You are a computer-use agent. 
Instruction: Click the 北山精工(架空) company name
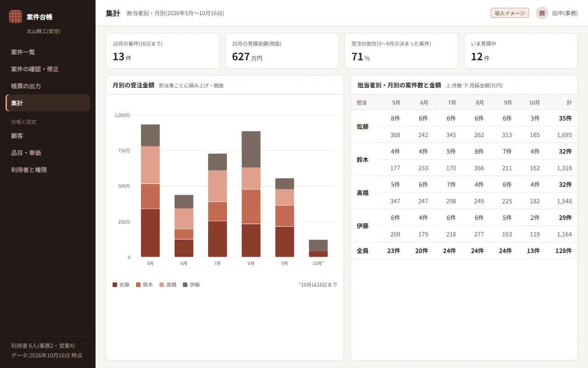pos(44,31)
